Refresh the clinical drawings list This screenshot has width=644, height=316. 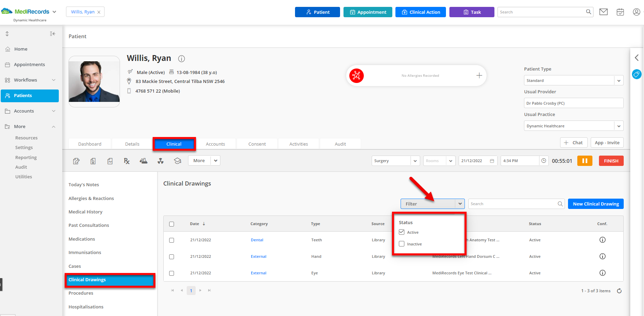(x=619, y=291)
